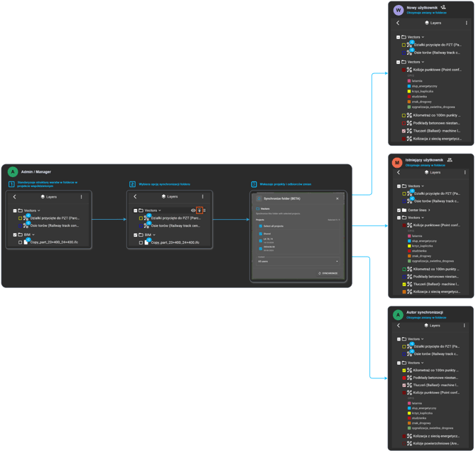476x453 pixels.
Task: Click share badge on Działki layer in step 1
Action: [28, 215]
